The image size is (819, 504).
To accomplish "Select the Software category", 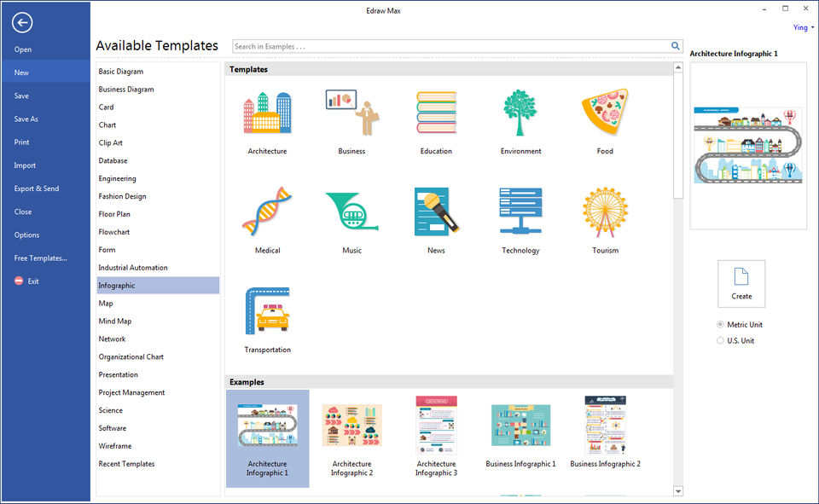I will click(113, 428).
